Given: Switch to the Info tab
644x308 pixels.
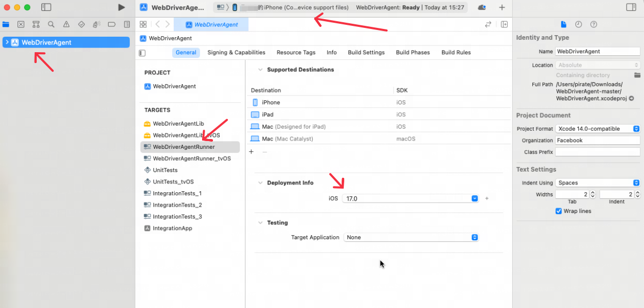Looking at the screenshot, I should pyautogui.click(x=332, y=52).
